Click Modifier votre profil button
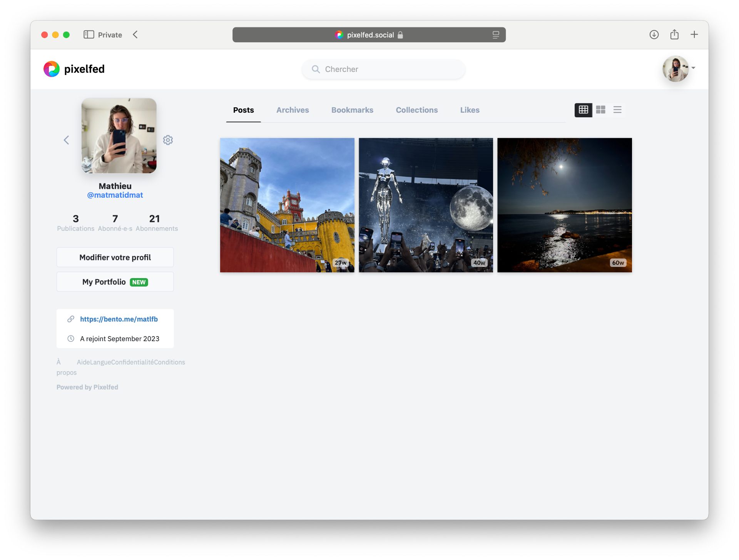 [115, 257]
